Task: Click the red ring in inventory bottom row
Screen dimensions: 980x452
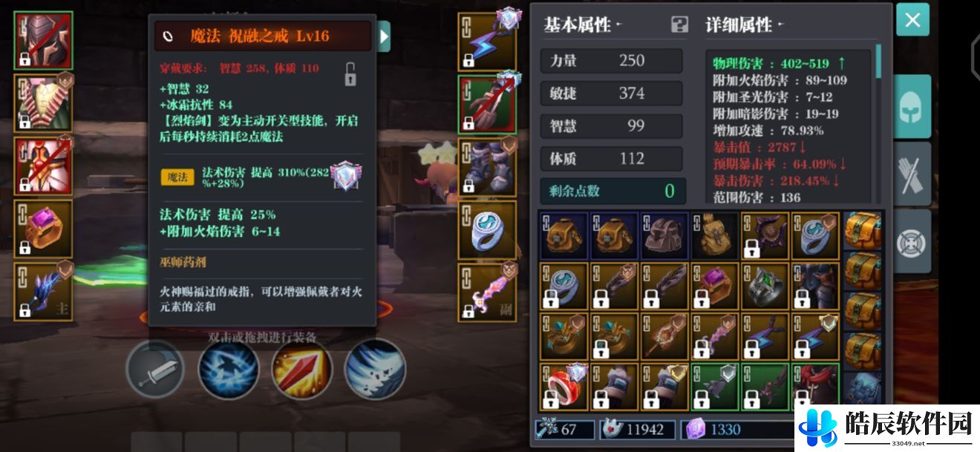Action: click(563, 386)
